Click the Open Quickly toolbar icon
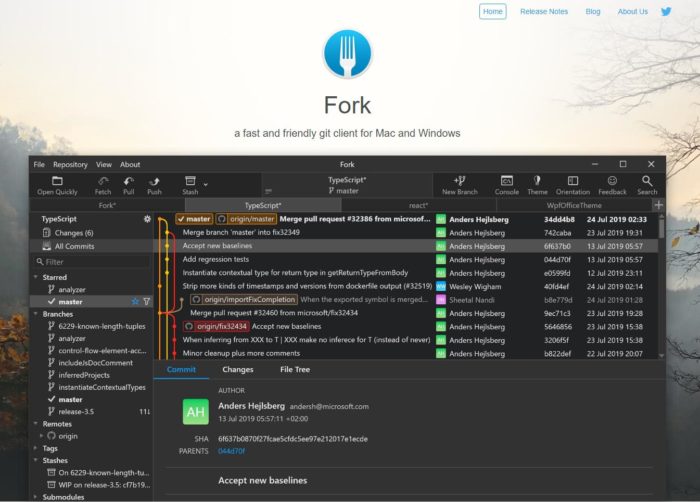This screenshot has width=700, height=502. point(57,181)
